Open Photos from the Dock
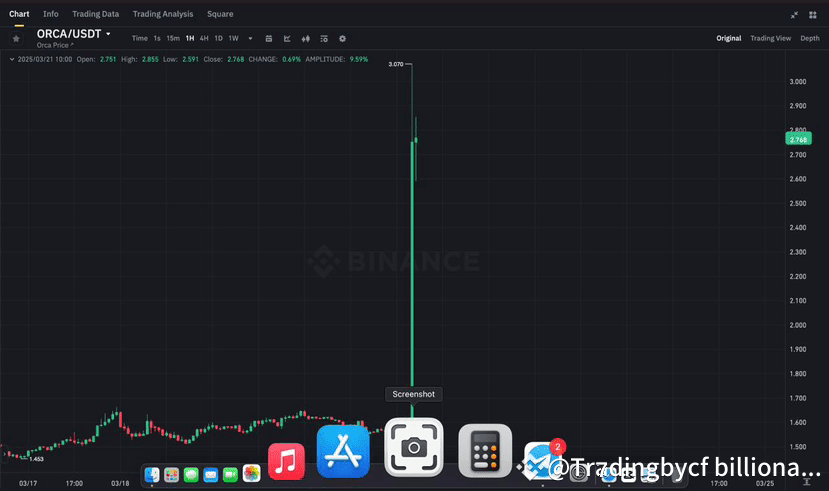This screenshot has width=829, height=491. point(252,474)
